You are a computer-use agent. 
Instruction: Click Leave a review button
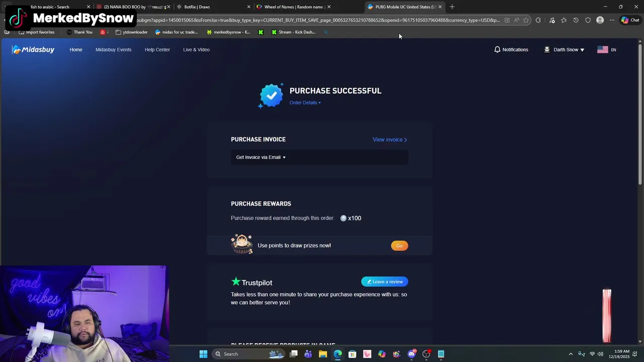pos(384,282)
